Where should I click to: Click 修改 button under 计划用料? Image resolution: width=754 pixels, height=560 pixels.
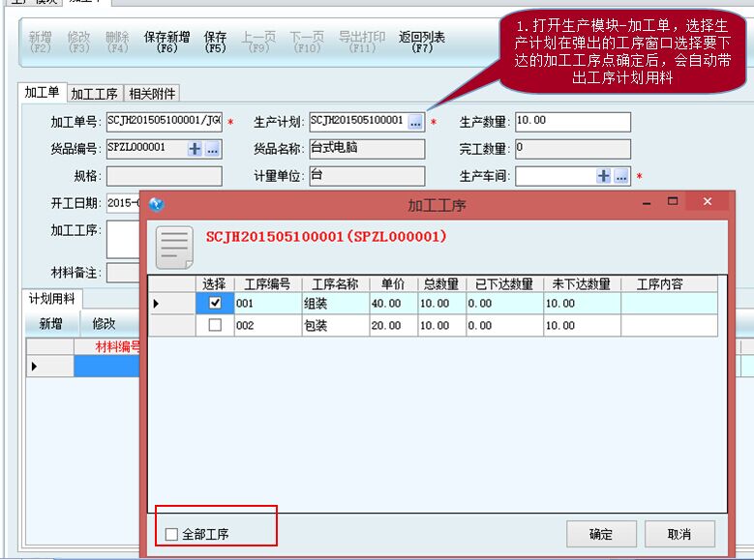click(x=104, y=323)
